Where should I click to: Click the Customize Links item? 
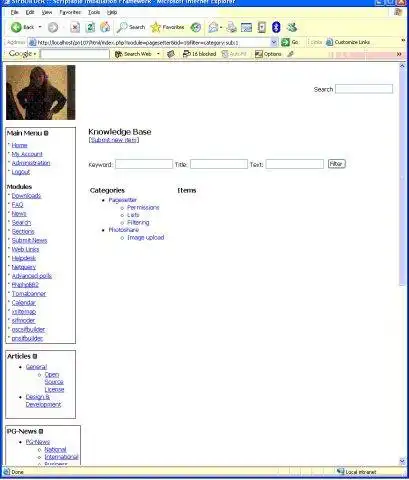pyautogui.click(x=348, y=42)
